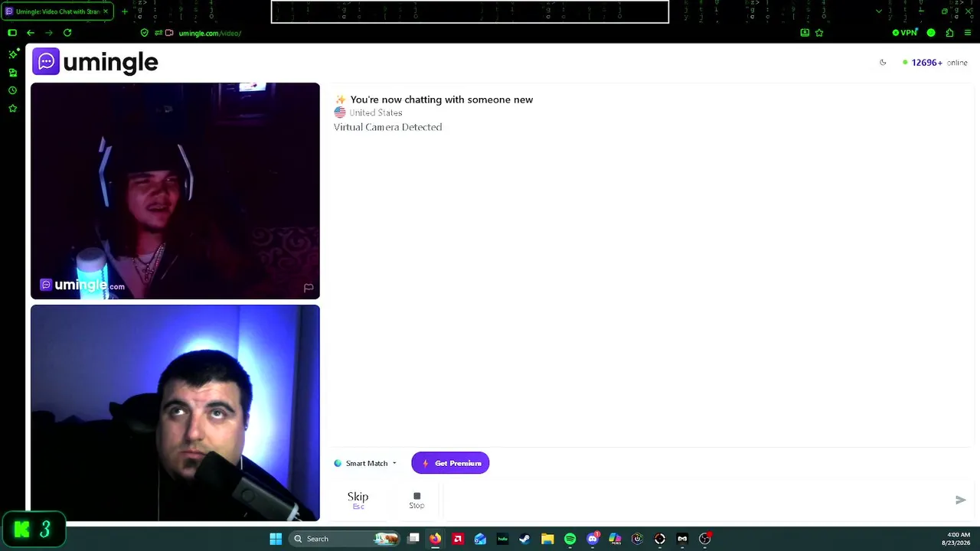Toggle the VPN button
This screenshot has width=980, height=551.
click(x=905, y=33)
